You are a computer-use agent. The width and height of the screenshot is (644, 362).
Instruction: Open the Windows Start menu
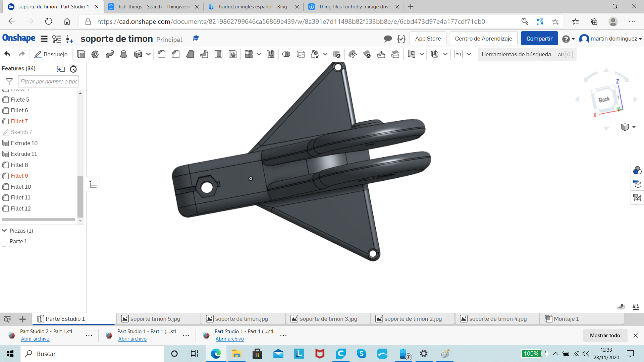(x=10, y=354)
